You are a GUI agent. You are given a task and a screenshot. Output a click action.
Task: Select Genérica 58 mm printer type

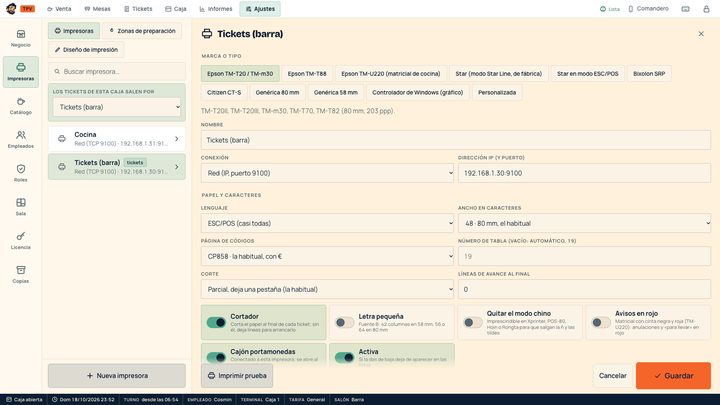(x=336, y=92)
